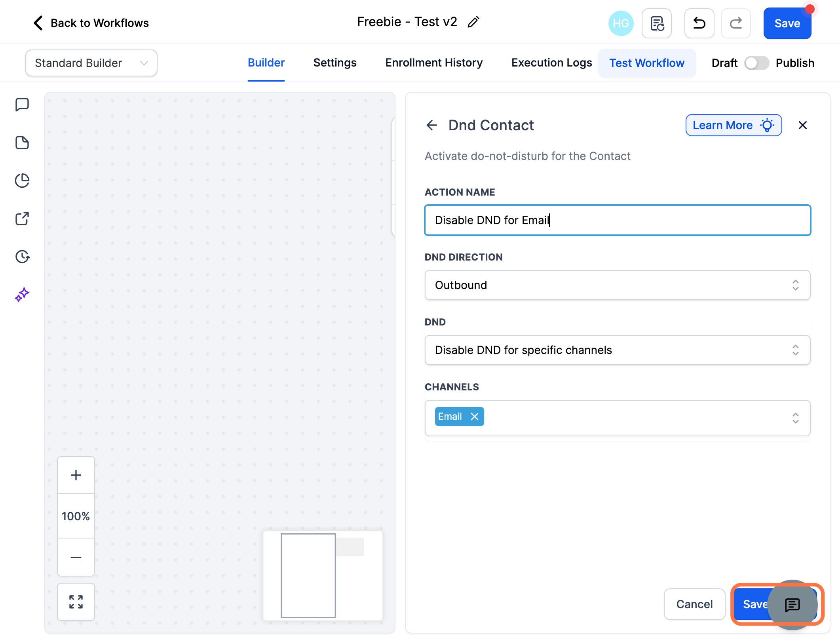Open the Execution Logs tab
840x643 pixels.
[x=551, y=63]
